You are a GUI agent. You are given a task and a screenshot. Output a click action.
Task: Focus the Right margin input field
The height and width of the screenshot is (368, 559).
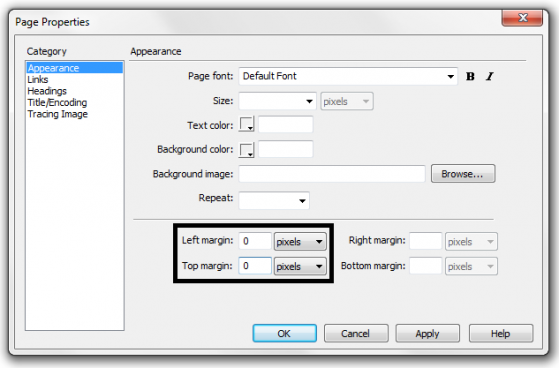[x=426, y=241]
